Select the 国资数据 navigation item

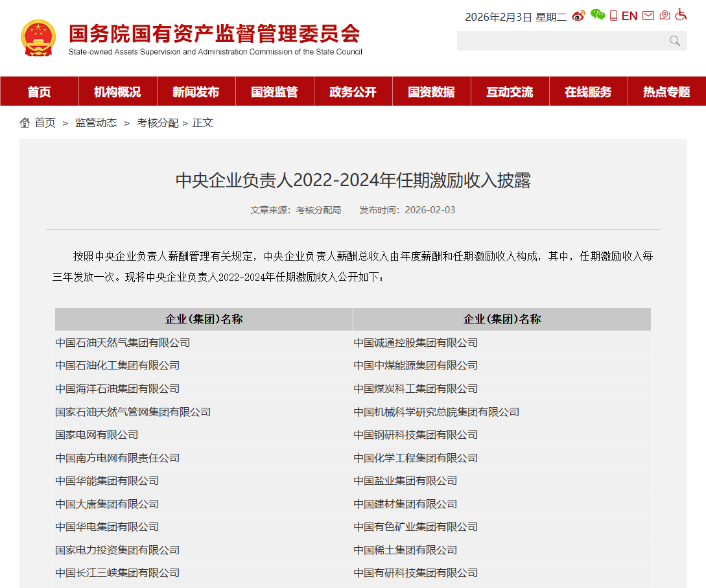pyautogui.click(x=431, y=92)
